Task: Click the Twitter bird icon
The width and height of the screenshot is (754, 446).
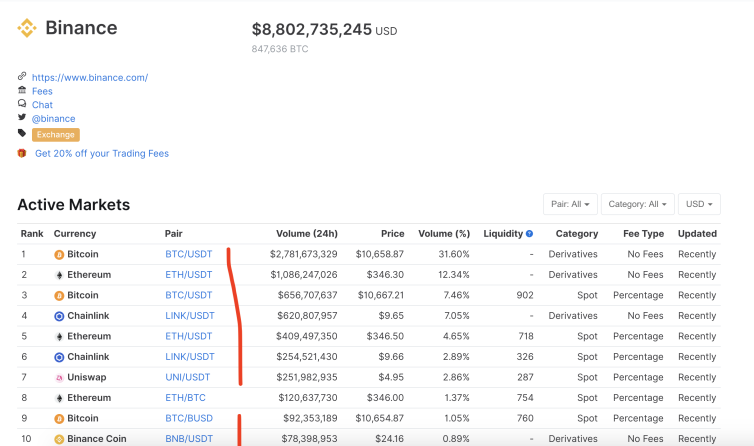Action: click(x=22, y=117)
